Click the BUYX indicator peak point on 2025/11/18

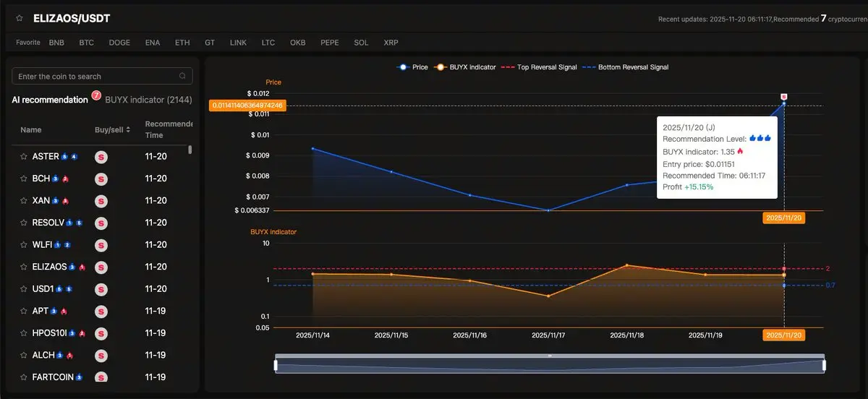pos(627,265)
